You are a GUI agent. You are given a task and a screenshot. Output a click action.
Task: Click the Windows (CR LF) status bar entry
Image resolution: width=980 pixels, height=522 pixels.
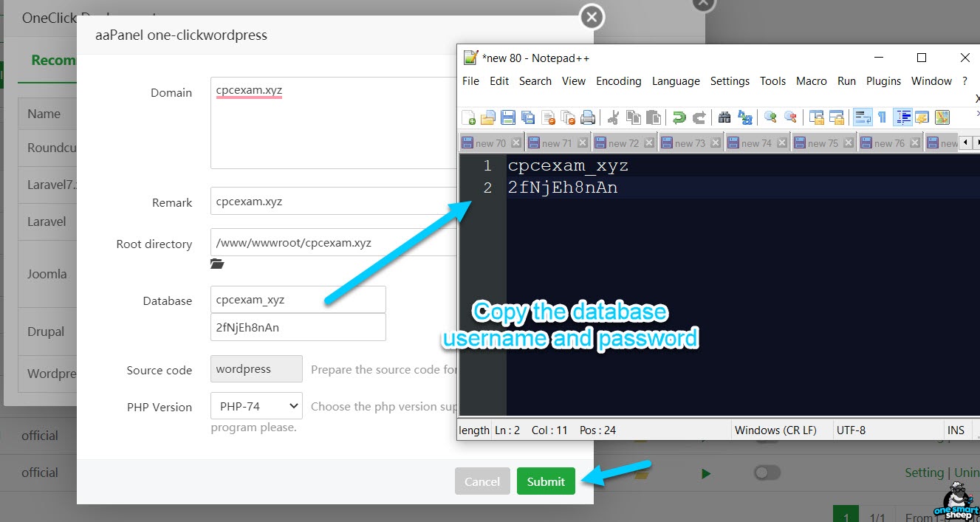[x=776, y=430]
